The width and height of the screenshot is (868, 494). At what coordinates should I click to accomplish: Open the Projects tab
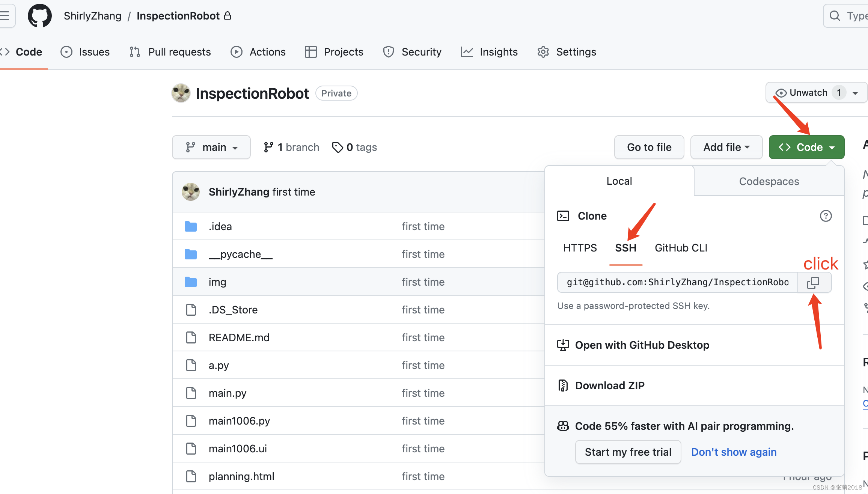click(x=334, y=52)
